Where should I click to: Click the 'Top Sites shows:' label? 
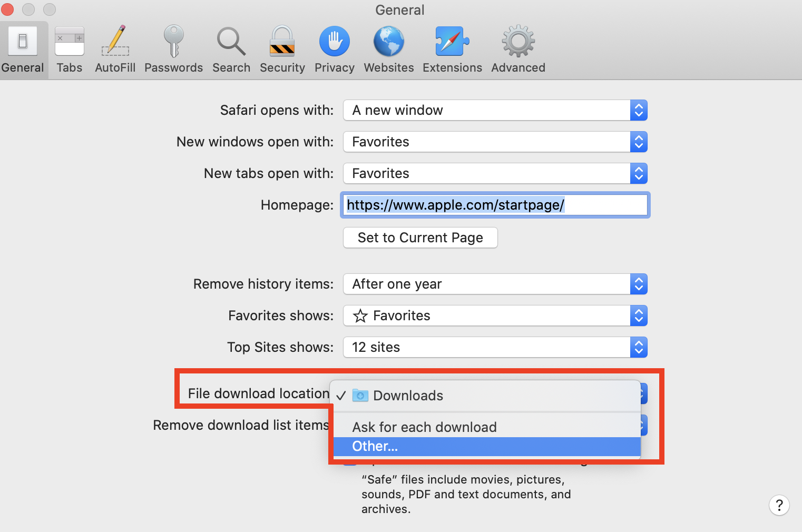pyautogui.click(x=281, y=347)
